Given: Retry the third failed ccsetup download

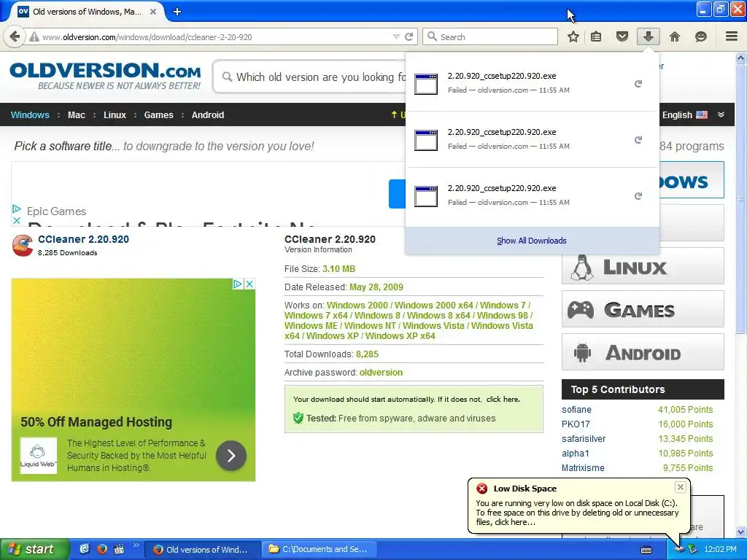Looking at the screenshot, I should click(638, 196).
